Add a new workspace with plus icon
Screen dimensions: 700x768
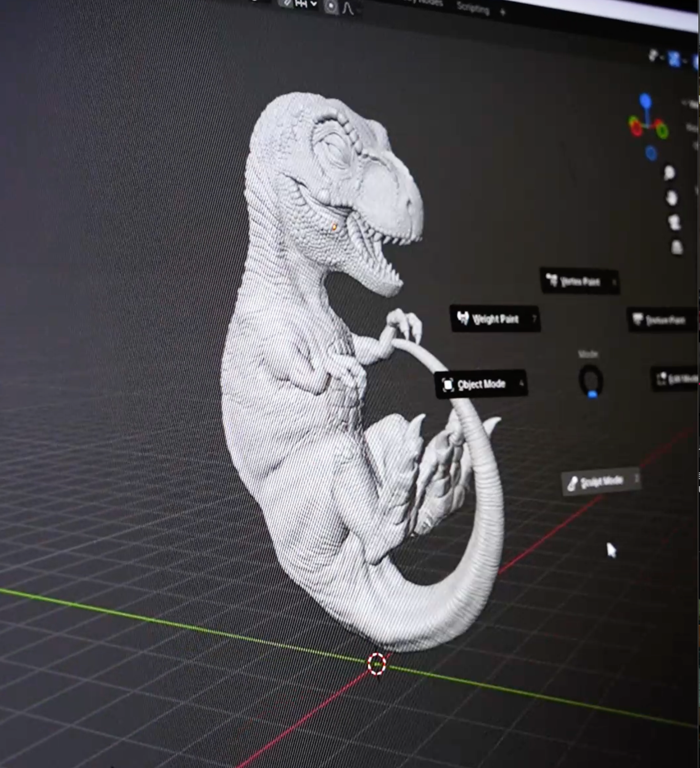coord(502,12)
